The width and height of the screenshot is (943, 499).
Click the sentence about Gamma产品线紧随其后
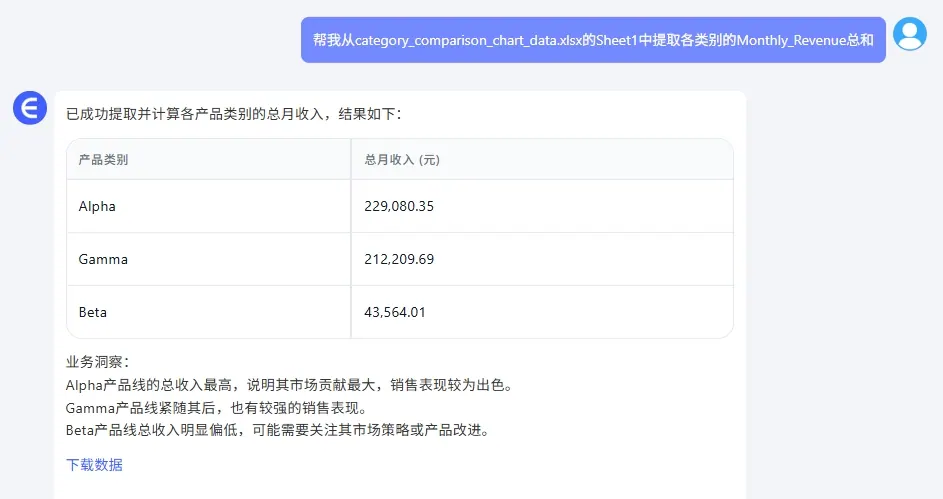pos(216,408)
